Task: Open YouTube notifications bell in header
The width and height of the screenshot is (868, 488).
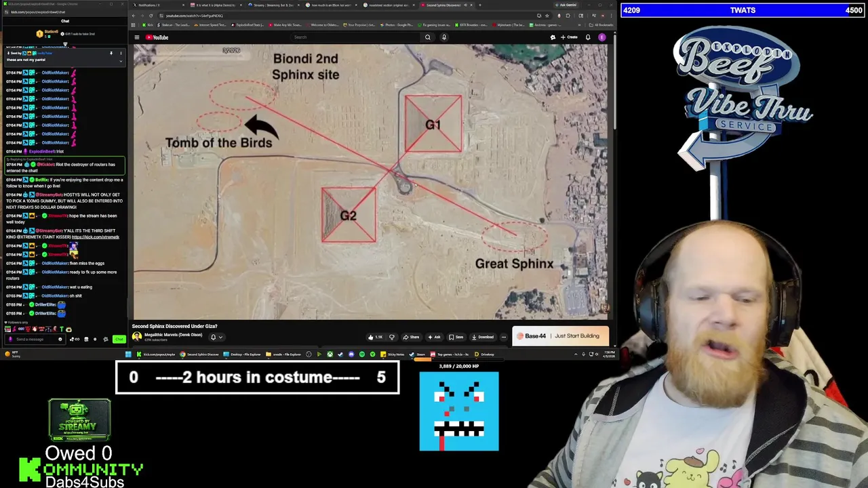Action: (x=588, y=37)
